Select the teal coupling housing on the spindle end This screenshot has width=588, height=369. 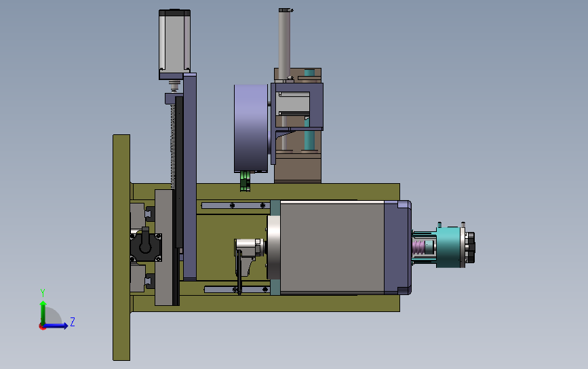448,248
